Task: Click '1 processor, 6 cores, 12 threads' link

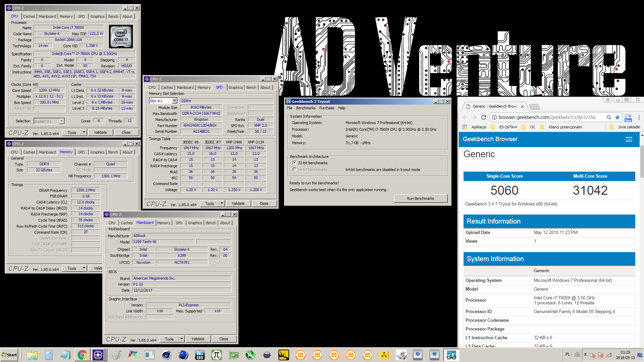Action: (564, 303)
